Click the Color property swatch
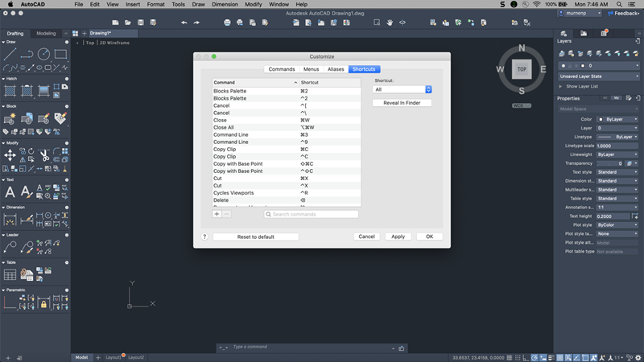 coord(601,119)
